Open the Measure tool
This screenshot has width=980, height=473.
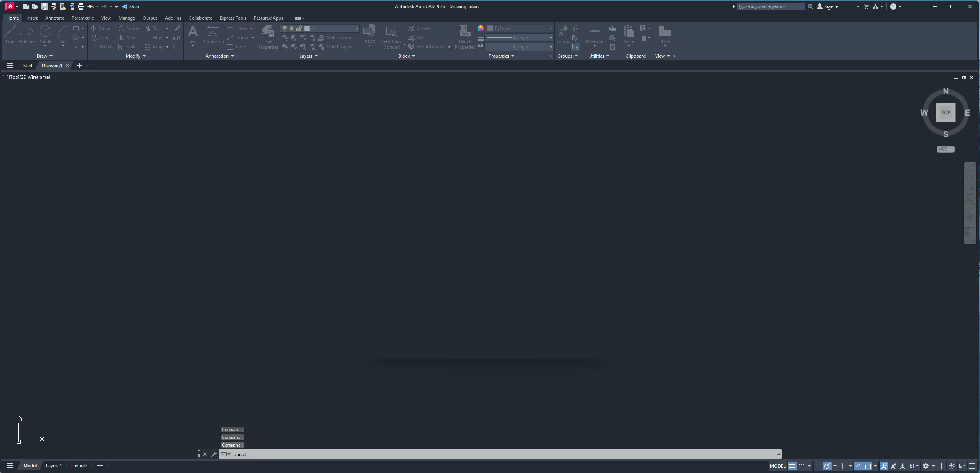(594, 35)
